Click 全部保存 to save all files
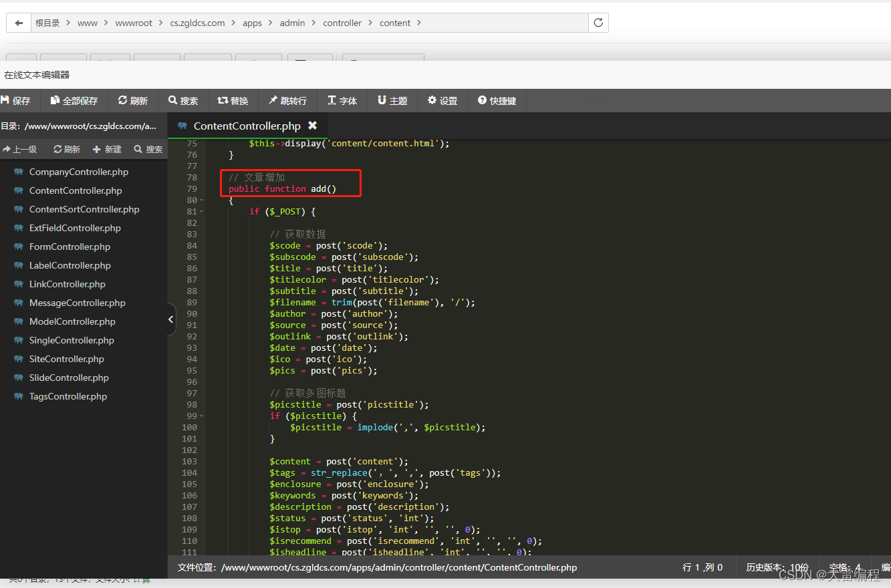This screenshot has width=891, height=588. [74, 100]
